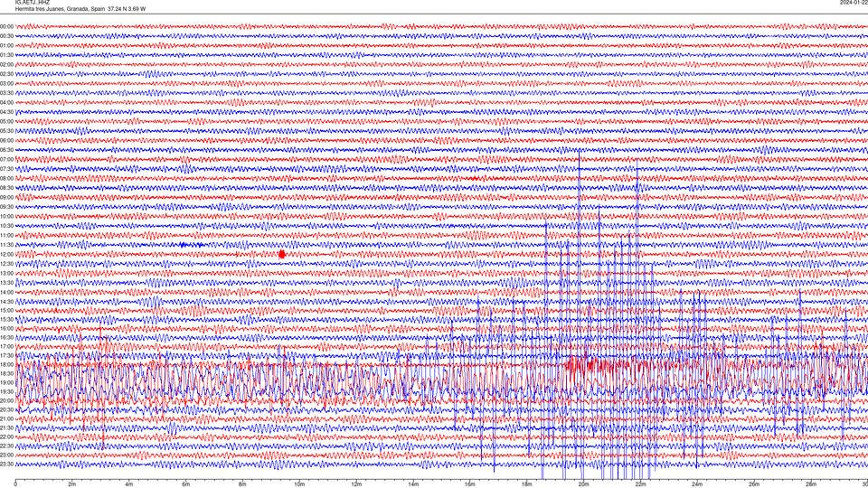Pick the 07:30 trace label
The image size is (868, 488).
click(6, 169)
